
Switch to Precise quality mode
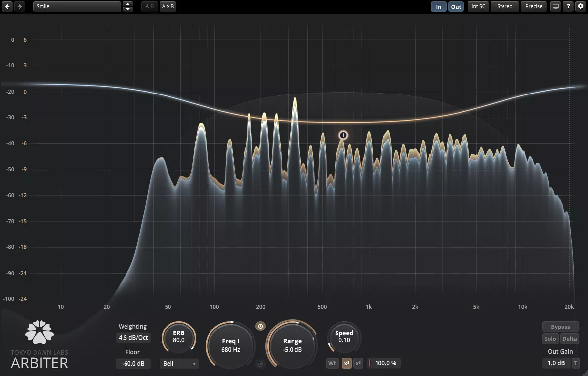tap(534, 6)
